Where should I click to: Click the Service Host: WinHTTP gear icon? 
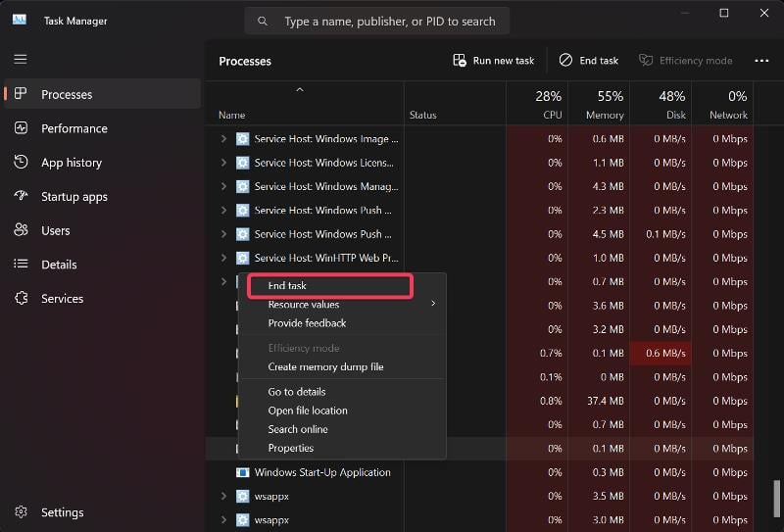tap(242, 258)
